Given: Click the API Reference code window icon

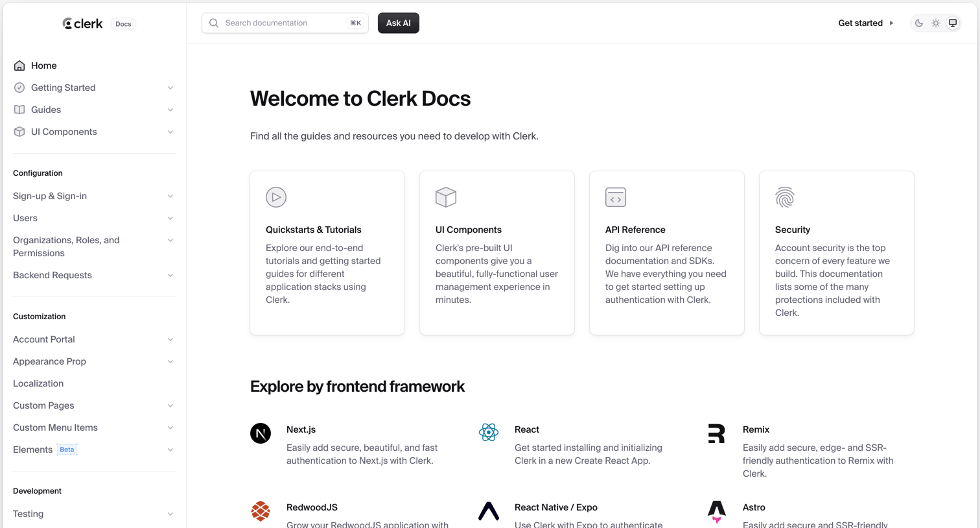Looking at the screenshot, I should point(616,197).
